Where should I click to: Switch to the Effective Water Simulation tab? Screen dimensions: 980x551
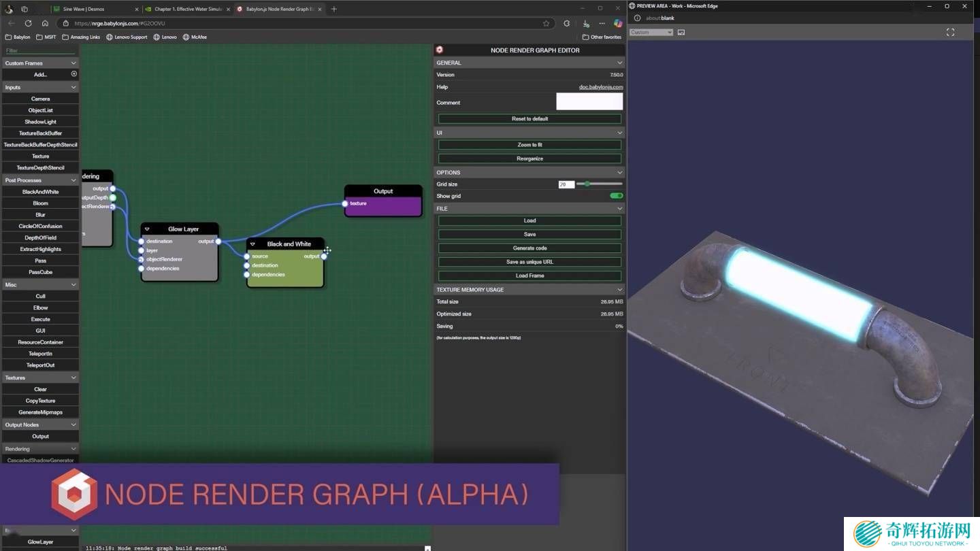[x=187, y=9]
